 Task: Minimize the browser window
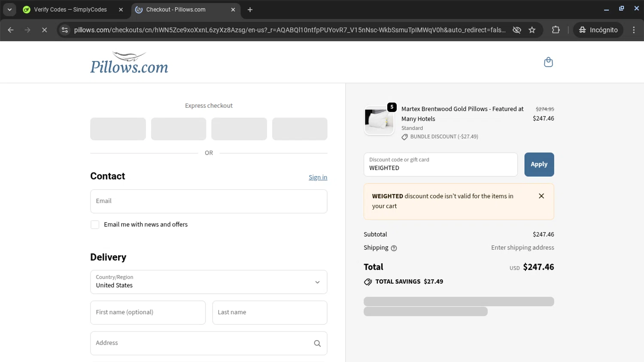pos(606,9)
